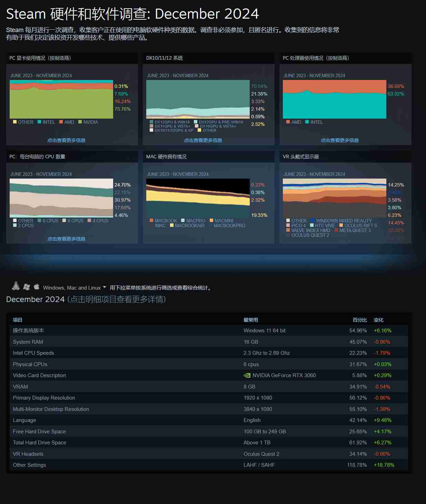Click 点击查看更多信息 under PC 处理器使用情况

pyautogui.click(x=340, y=140)
